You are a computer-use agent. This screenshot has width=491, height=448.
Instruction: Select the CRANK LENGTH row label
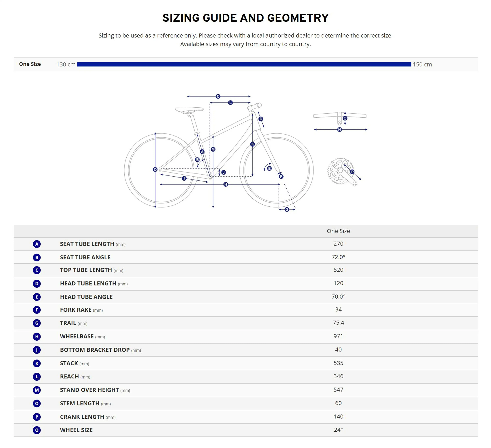[82, 417]
